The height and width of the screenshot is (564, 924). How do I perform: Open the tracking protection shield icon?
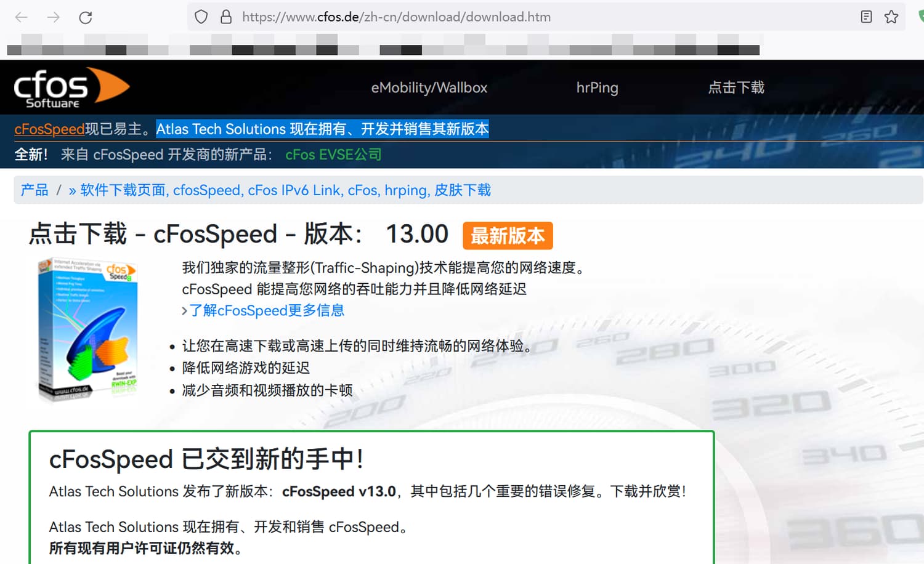pos(201,17)
